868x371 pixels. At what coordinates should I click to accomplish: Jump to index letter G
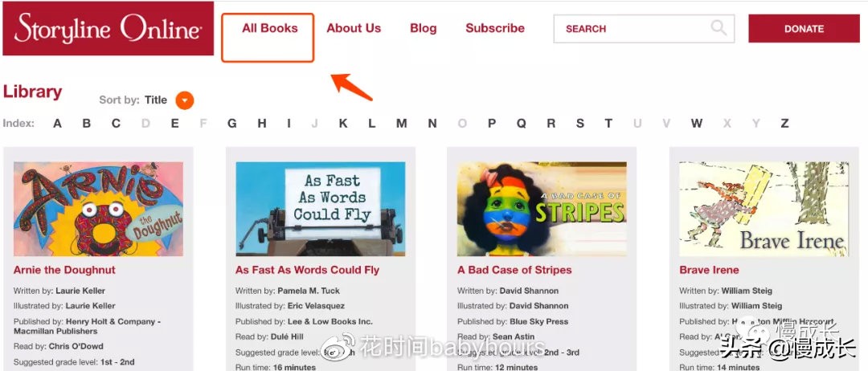coord(232,124)
